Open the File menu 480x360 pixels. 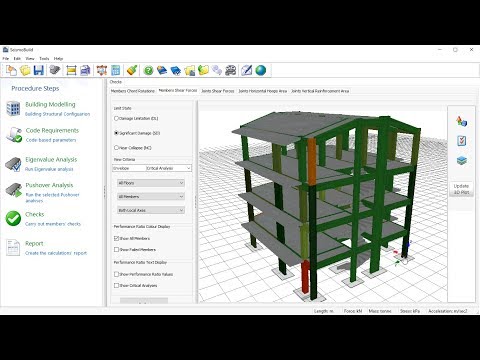[x=6, y=59]
